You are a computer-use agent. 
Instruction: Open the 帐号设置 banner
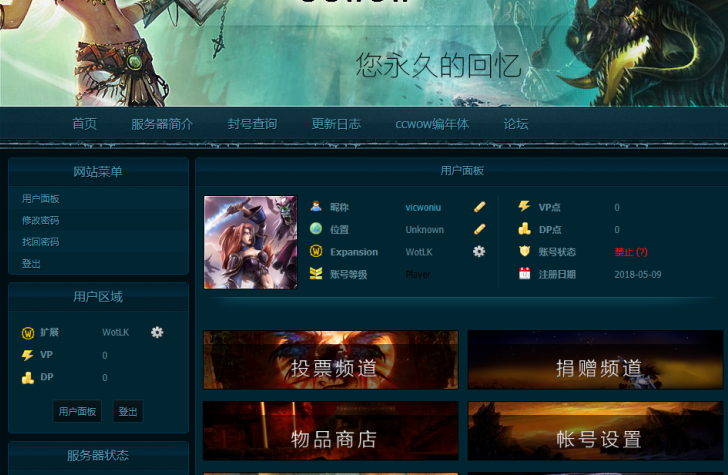tap(595, 431)
